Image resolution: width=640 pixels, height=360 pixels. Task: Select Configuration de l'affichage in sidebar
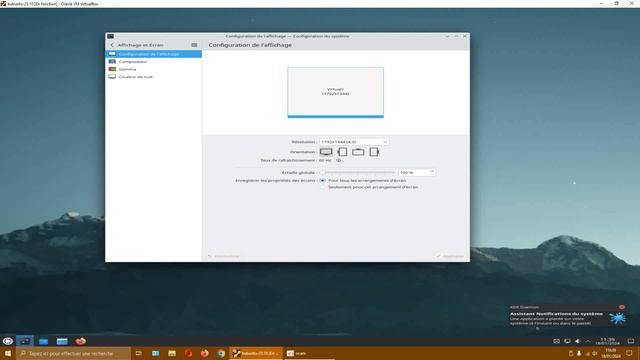click(153, 54)
